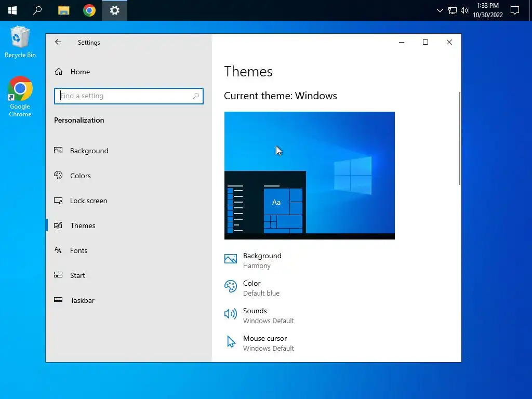Click the search magnifier in the settings search field

[x=196, y=96]
